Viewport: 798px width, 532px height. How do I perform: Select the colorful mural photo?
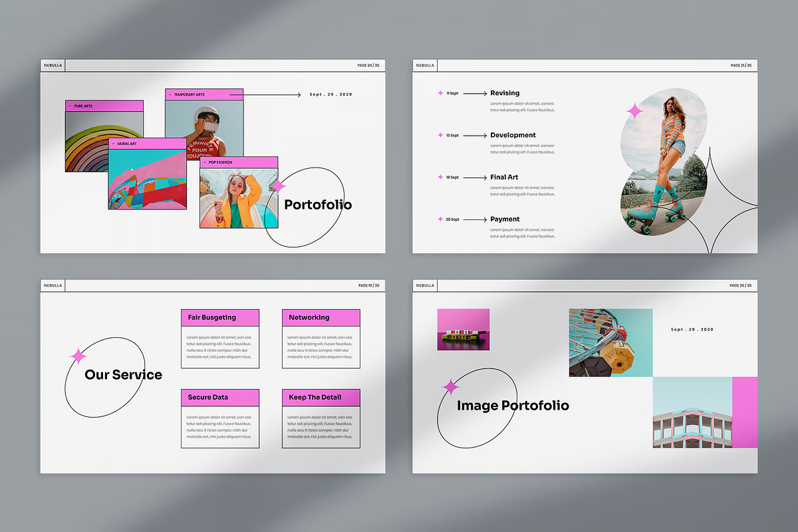pyautogui.click(x=148, y=180)
